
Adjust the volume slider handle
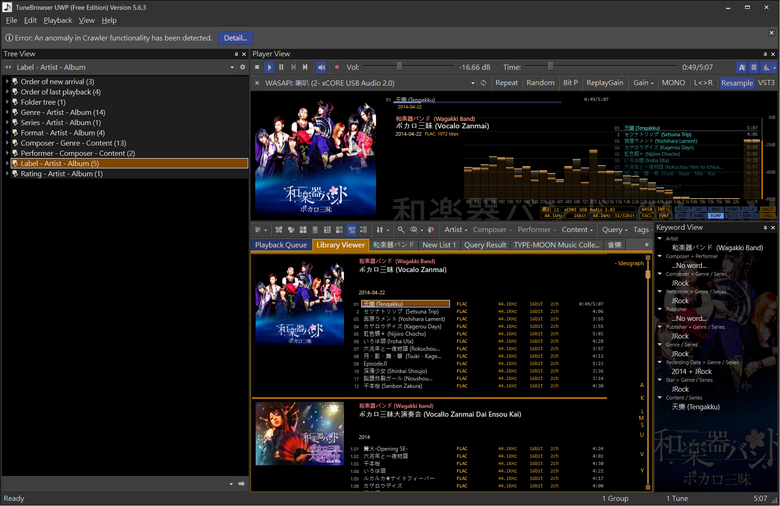pos(399,66)
